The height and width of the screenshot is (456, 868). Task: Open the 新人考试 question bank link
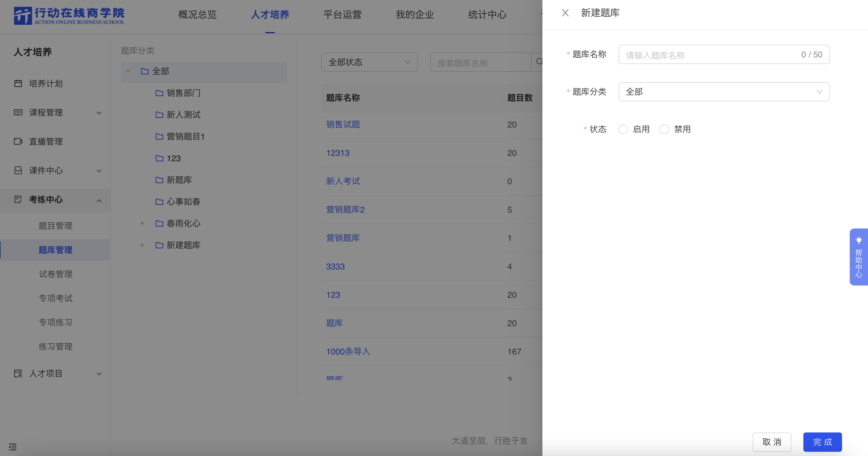tap(343, 181)
